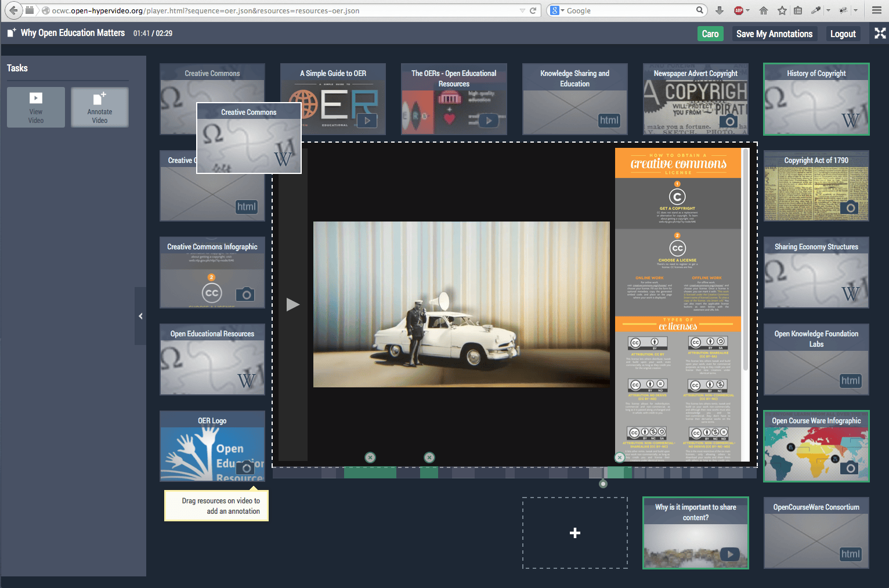The width and height of the screenshot is (889, 588).
Task: Click the browser reload icon
Action: (533, 10)
